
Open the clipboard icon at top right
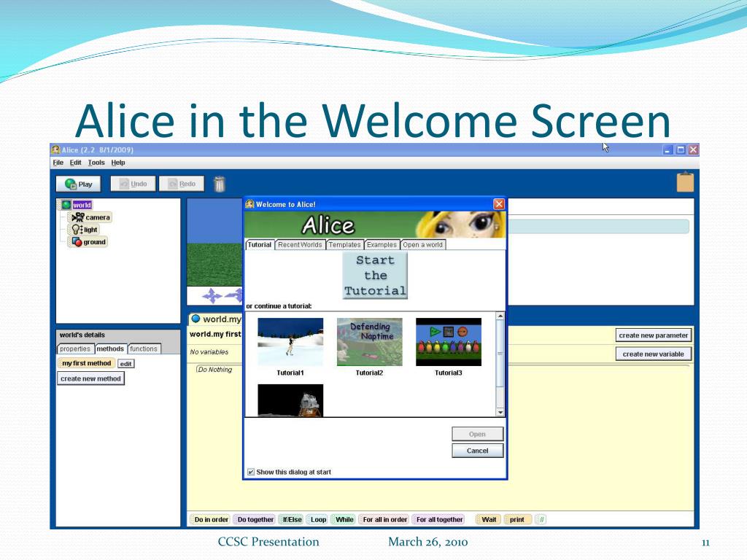(x=685, y=182)
